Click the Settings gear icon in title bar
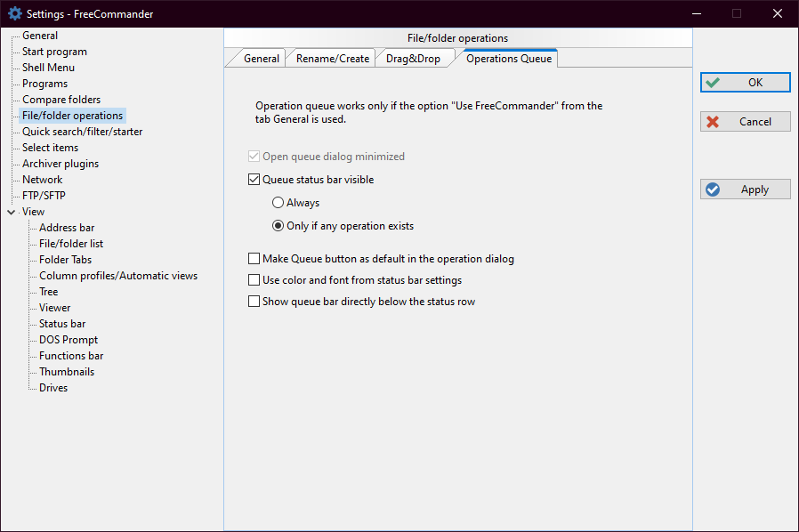This screenshot has width=799, height=532. point(14,13)
